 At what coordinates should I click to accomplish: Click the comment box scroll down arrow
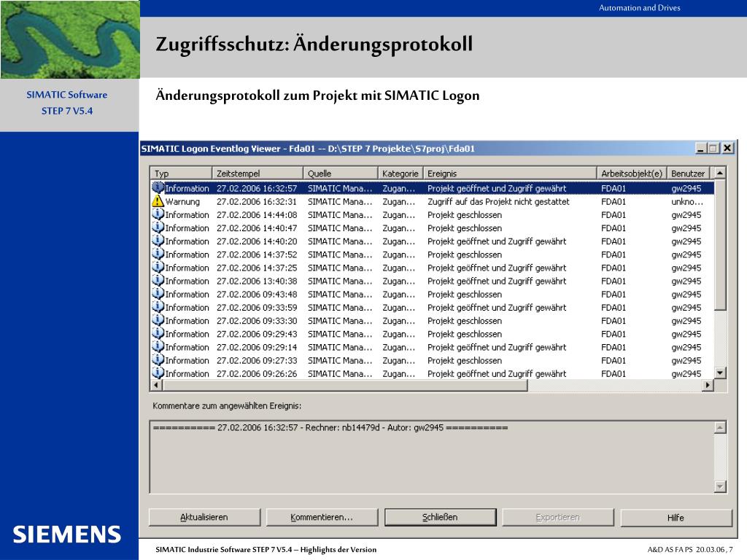[720, 486]
